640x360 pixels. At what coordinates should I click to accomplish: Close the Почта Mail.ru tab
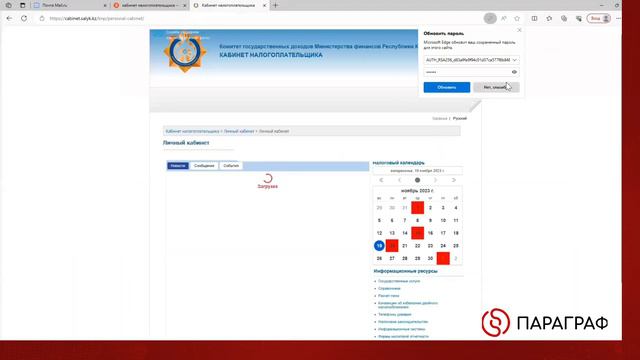[x=105, y=6]
